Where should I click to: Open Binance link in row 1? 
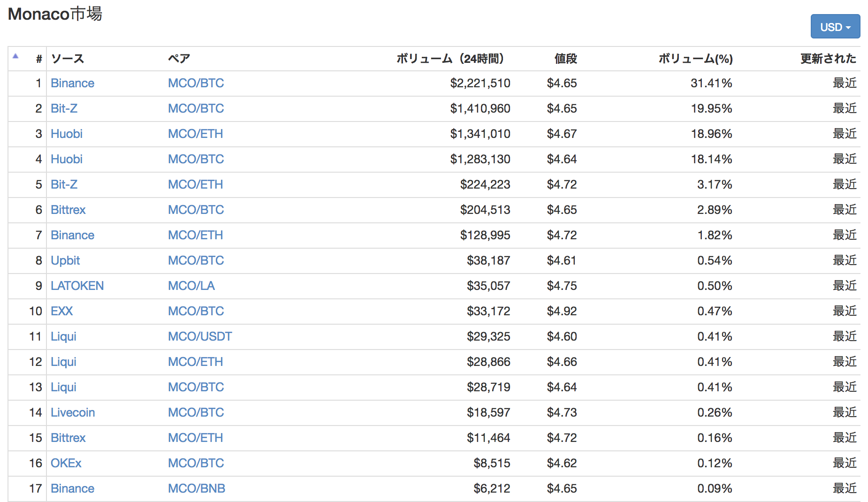(x=72, y=83)
